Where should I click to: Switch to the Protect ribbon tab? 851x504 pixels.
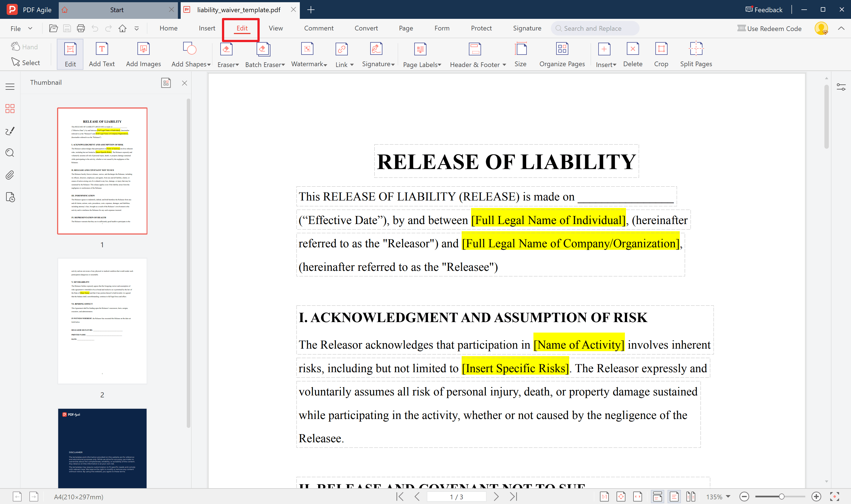point(481,28)
